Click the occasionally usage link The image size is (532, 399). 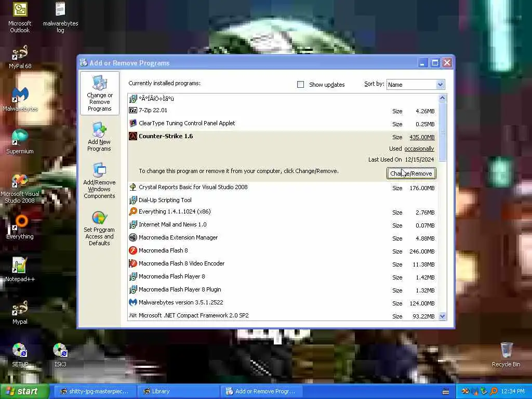[x=419, y=149]
